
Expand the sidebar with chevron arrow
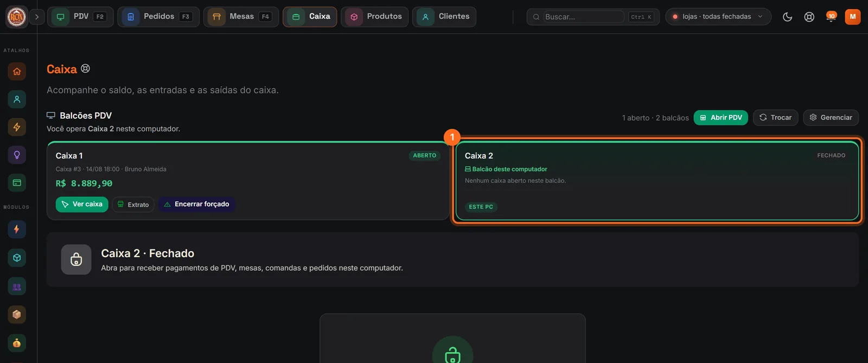(37, 17)
